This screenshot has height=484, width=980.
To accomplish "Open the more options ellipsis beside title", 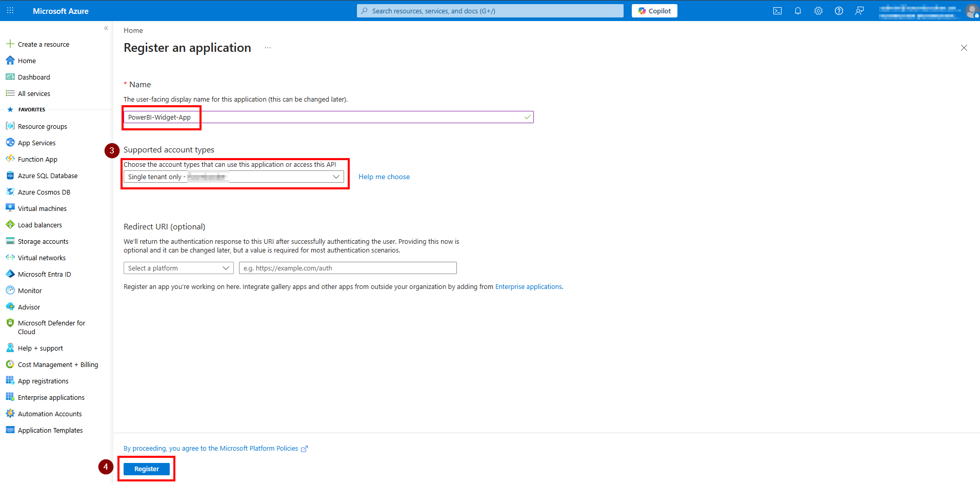I will point(267,48).
